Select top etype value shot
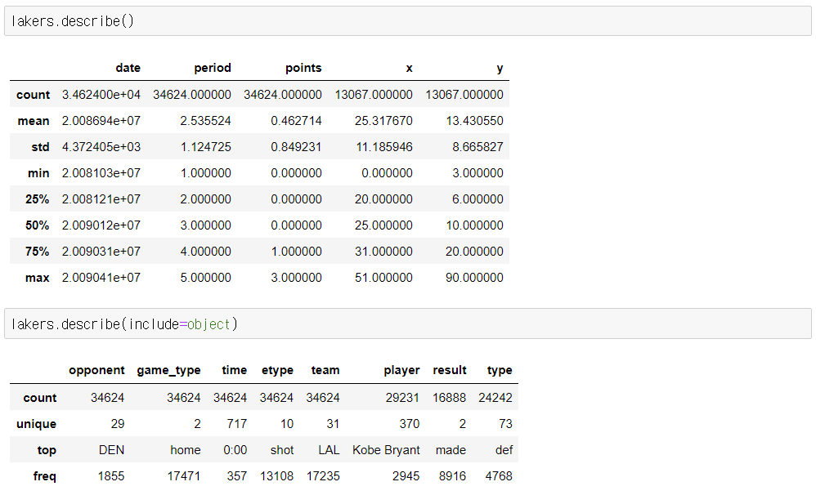 (x=282, y=450)
